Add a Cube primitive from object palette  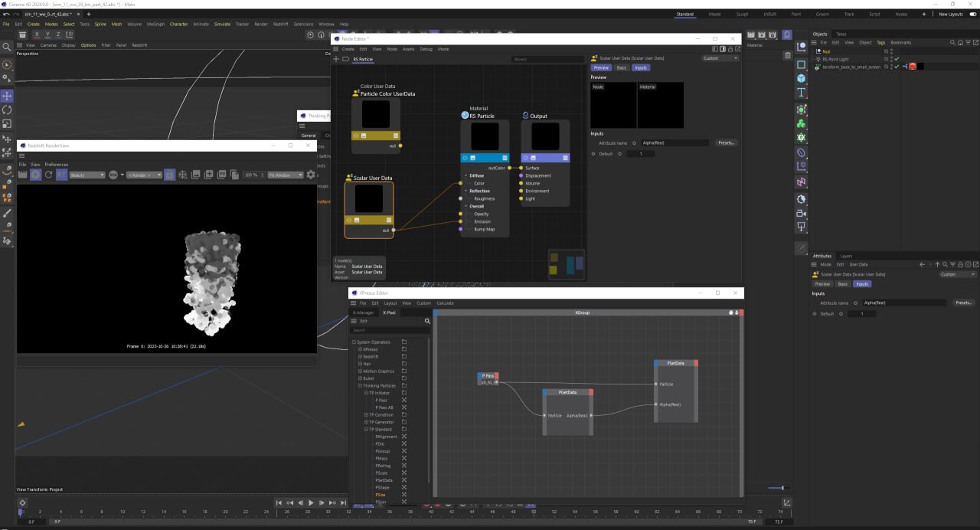click(801, 78)
